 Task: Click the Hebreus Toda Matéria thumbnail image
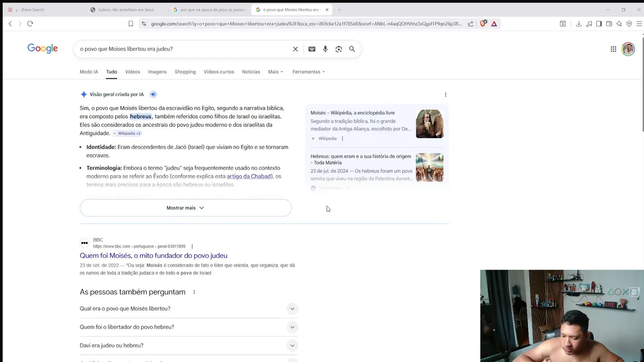[x=430, y=167]
